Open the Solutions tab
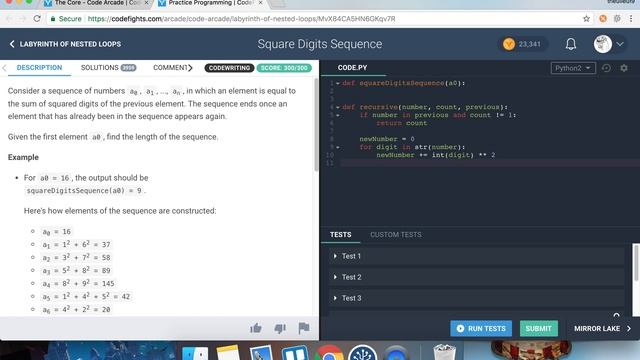This screenshot has height=360, width=640. tap(108, 68)
